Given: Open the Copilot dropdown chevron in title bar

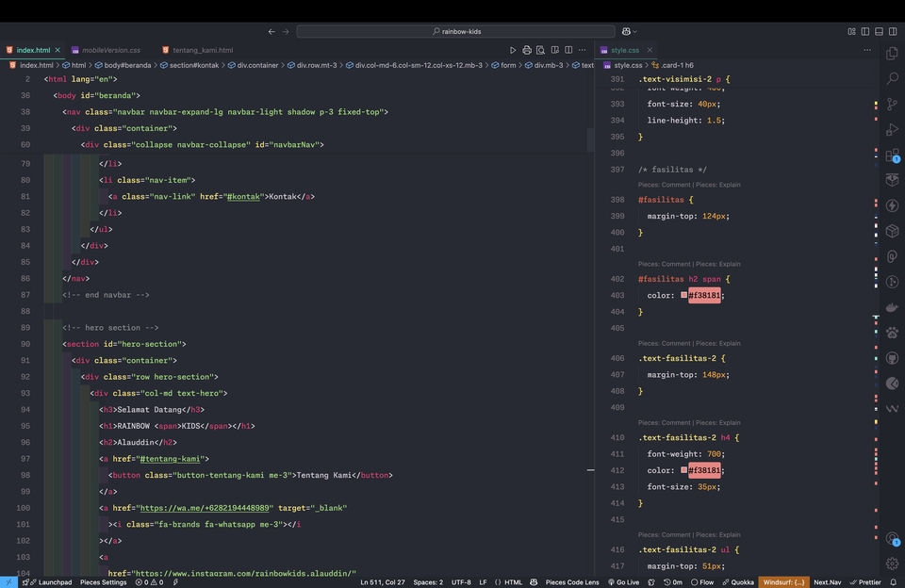Looking at the screenshot, I should coord(634,32).
